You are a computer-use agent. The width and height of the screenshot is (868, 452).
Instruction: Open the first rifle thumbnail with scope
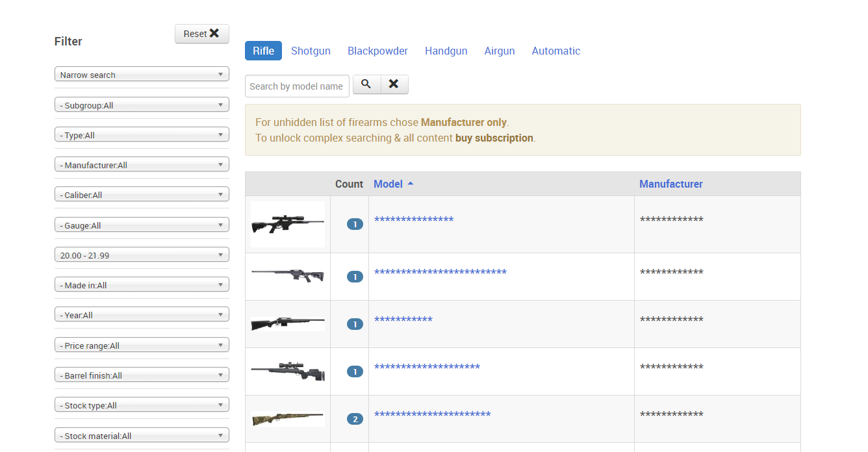tap(288, 224)
